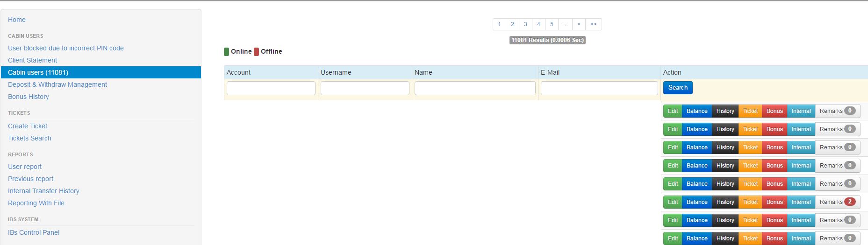Open Deposit & Withdraw Management

[57, 84]
